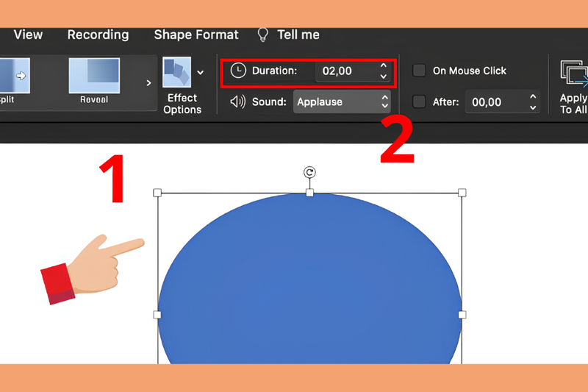Click the top-left resize handle of ellipse

click(157, 193)
